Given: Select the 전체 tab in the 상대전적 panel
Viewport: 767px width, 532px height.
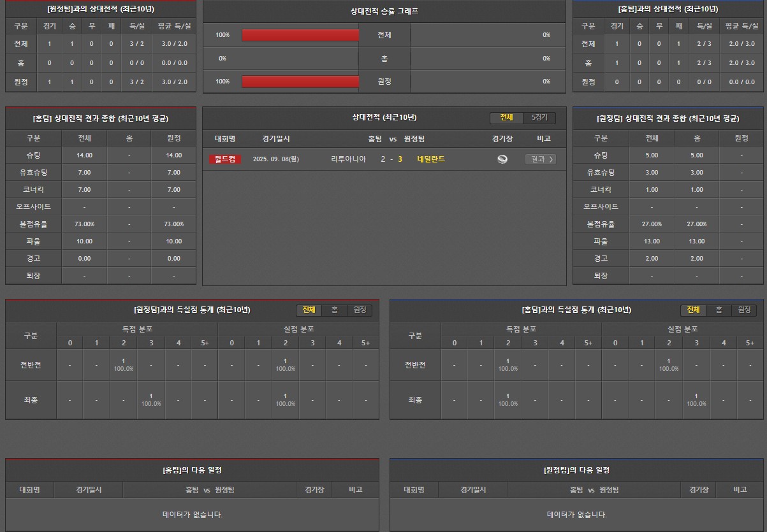Looking at the screenshot, I should [506, 118].
